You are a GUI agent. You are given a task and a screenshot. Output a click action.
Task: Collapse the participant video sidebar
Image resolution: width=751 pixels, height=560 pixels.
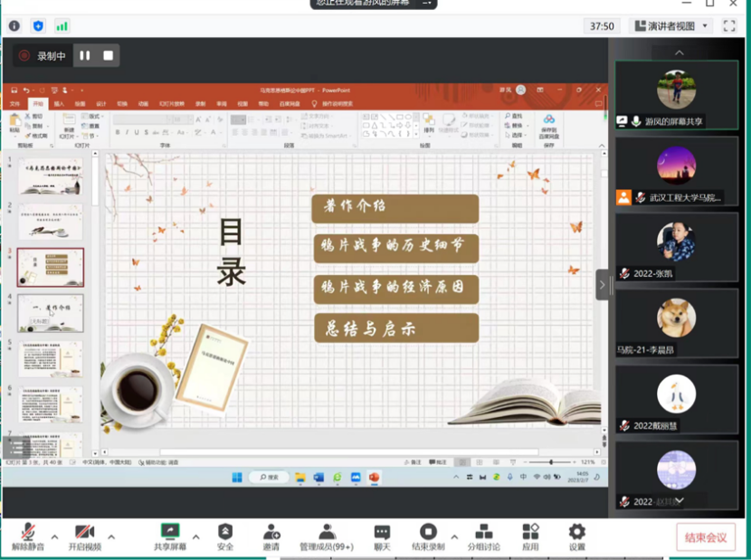[x=604, y=284]
